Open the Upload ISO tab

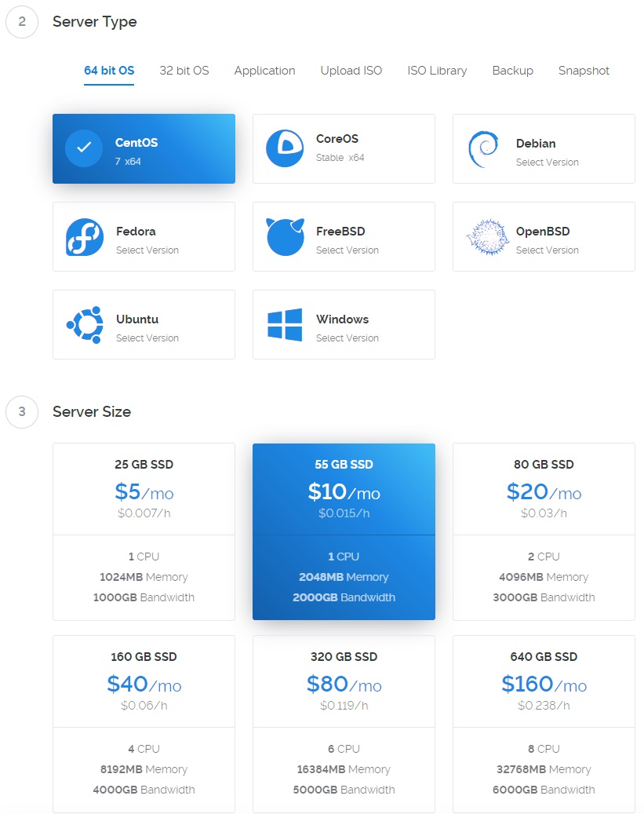point(351,71)
